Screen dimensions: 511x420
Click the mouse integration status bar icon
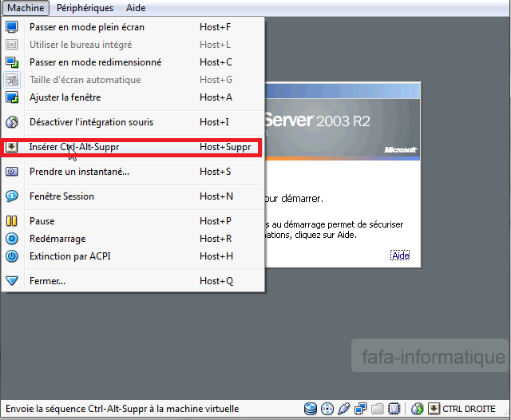click(x=417, y=409)
